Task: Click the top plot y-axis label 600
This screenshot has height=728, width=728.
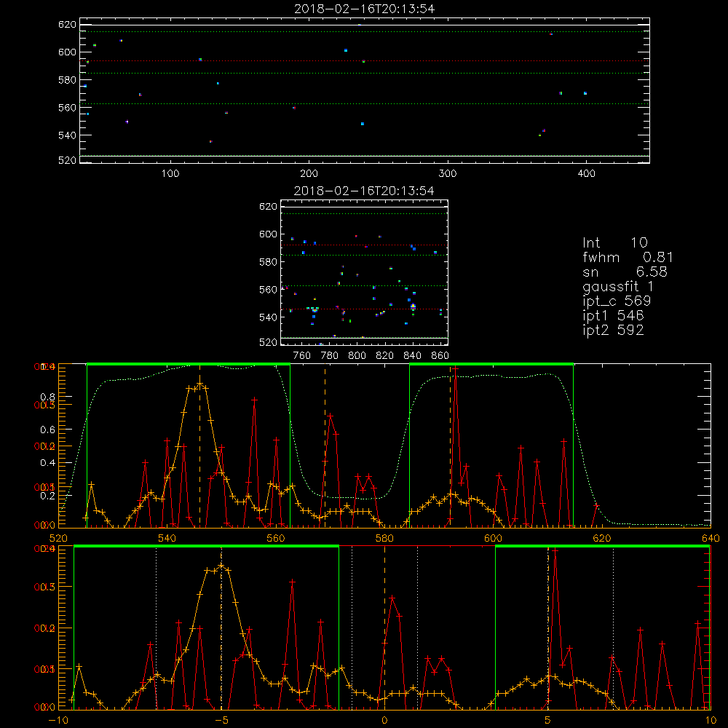Action: [67, 52]
